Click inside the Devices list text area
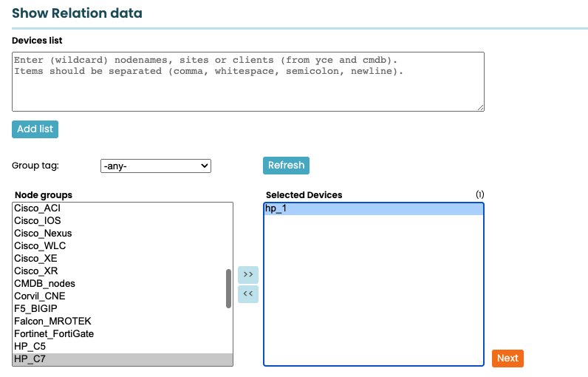 click(x=247, y=81)
